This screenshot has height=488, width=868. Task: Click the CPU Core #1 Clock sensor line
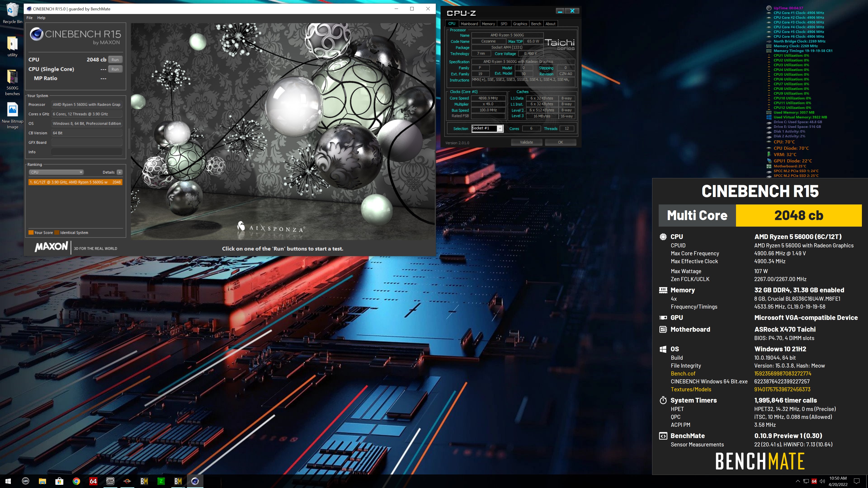pos(799,13)
